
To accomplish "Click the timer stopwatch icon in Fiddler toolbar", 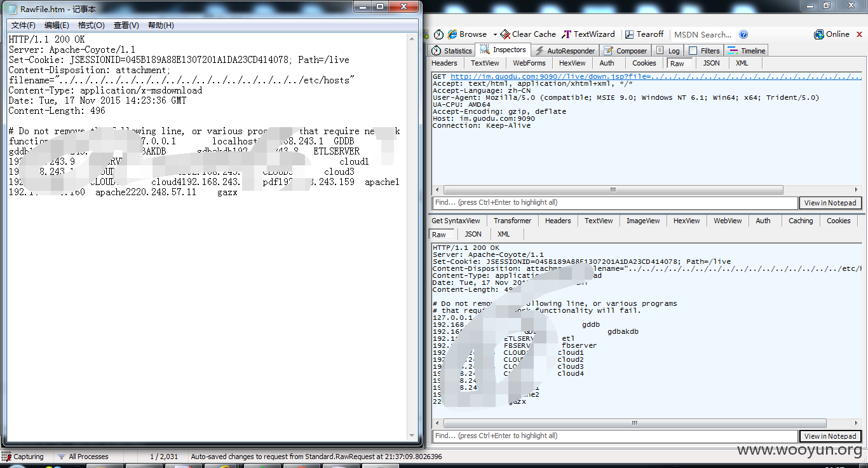I will click(x=439, y=34).
